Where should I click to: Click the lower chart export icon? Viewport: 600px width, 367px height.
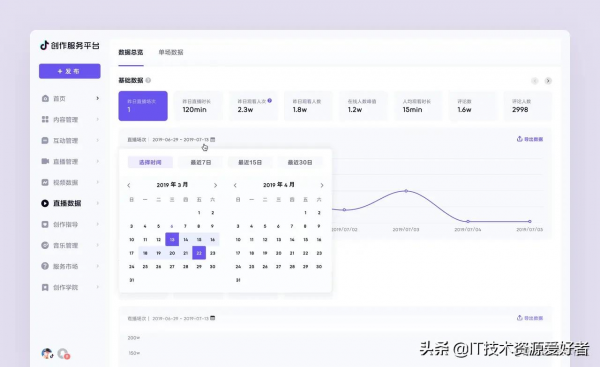coord(519,318)
